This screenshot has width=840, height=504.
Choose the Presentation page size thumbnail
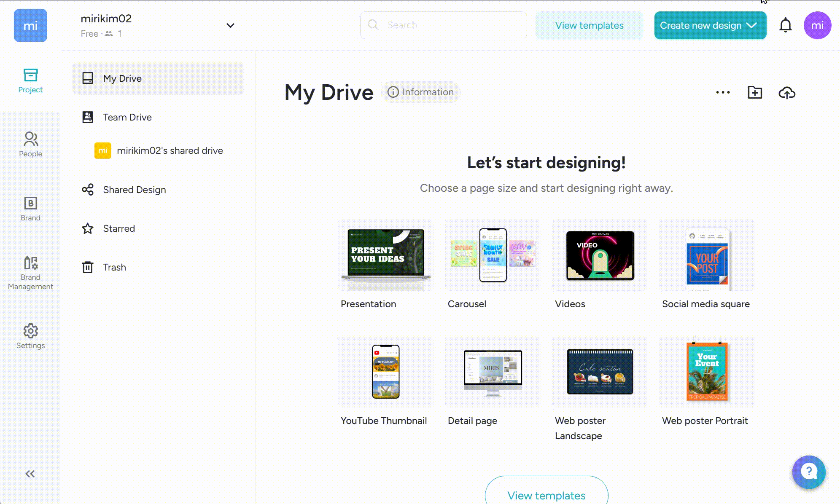[x=385, y=256]
